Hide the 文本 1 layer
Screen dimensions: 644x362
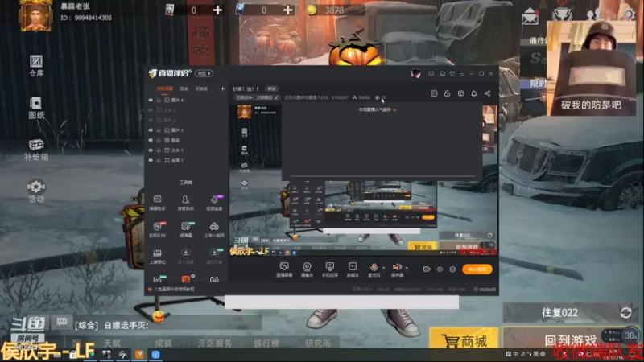pyautogui.click(x=151, y=150)
